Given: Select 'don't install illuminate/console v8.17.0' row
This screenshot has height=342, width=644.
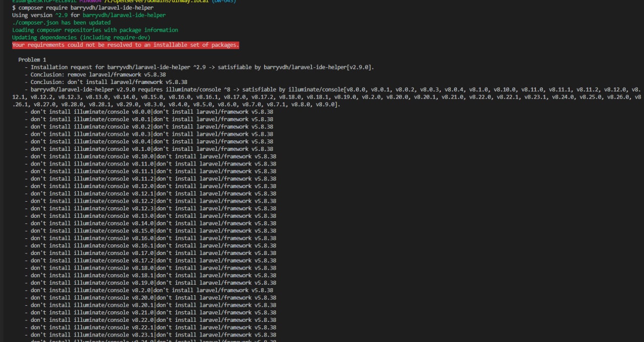Looking at the screenshot, I should [150, 253].
